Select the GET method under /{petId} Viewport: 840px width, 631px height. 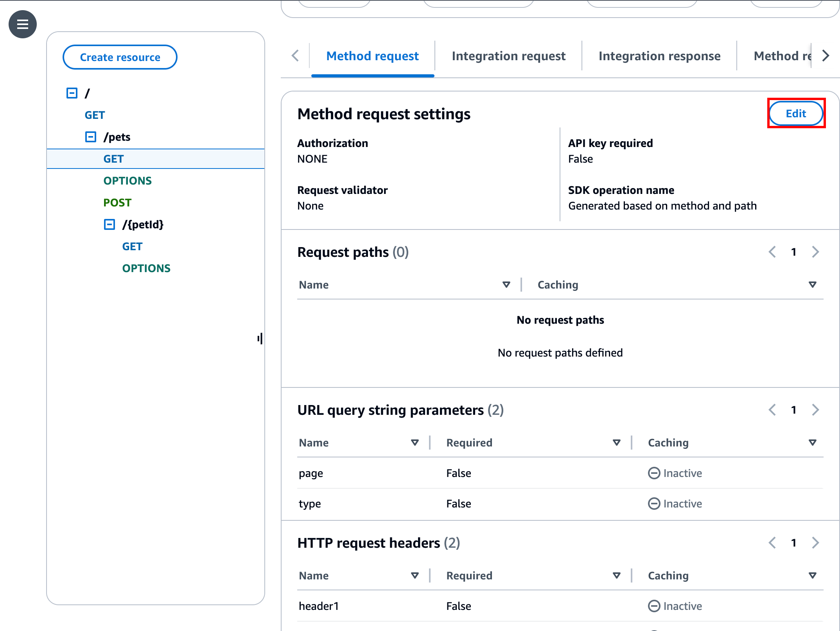tap(132, 246)
